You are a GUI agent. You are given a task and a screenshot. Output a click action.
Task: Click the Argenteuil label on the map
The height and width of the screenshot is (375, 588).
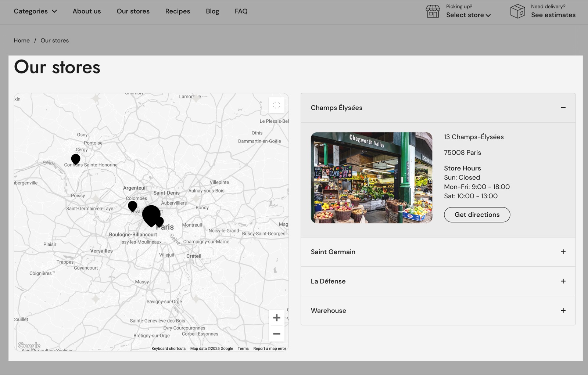click(135, 188)
